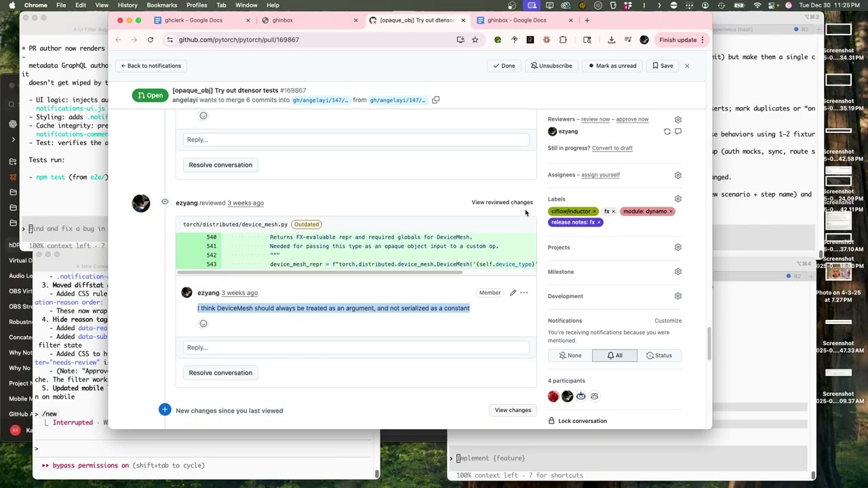This screenshot has width=868, height=488.
Task: Click the Customize notifications link
Action: (x=668, y=321)
